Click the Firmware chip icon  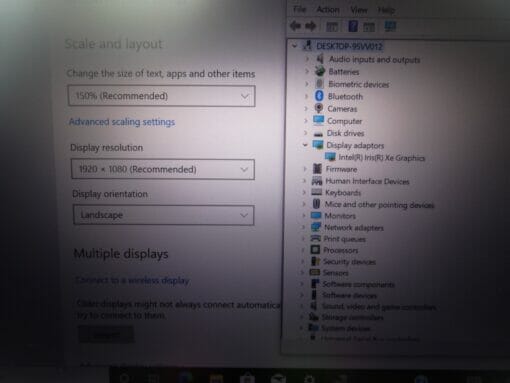click(317, 169)
